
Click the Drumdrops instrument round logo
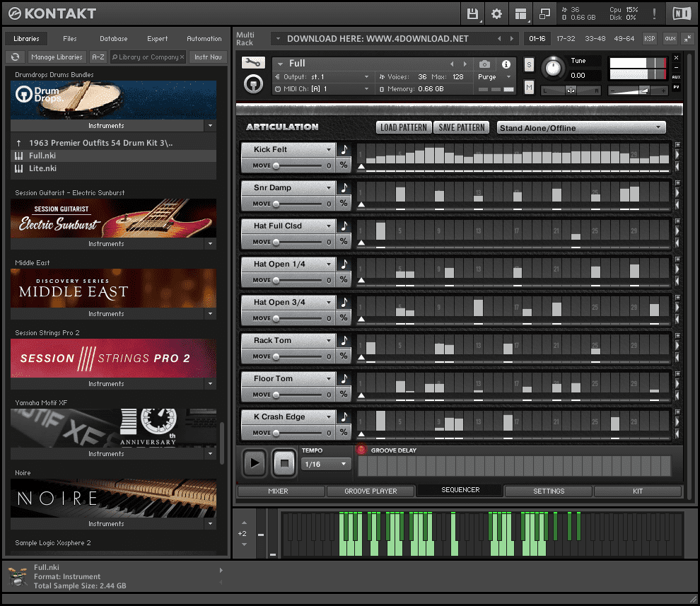253,84
